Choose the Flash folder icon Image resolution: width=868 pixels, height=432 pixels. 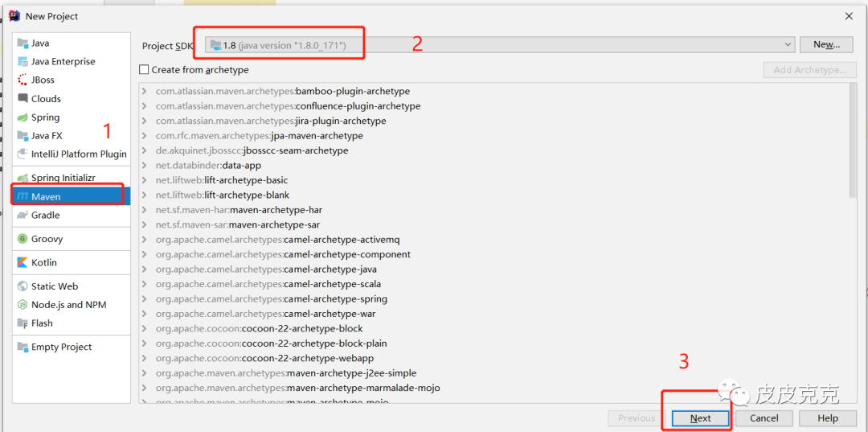coord(23,323)
